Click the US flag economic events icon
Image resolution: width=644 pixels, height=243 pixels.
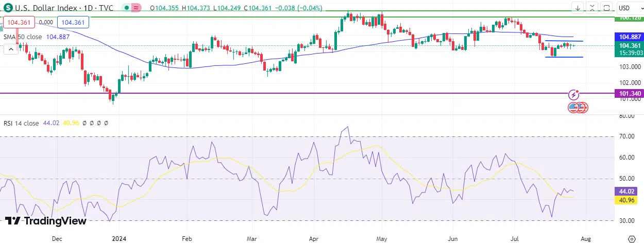click(x=573, y=108)
